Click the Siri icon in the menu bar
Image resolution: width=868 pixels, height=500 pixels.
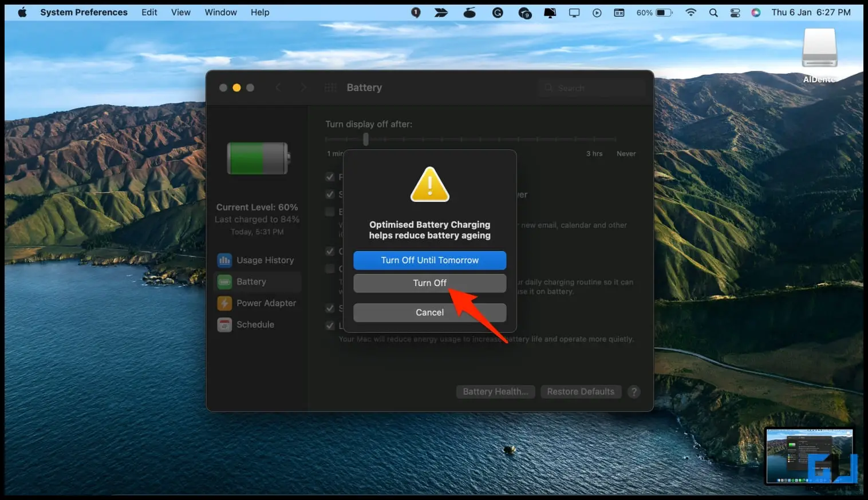point(756,12)
